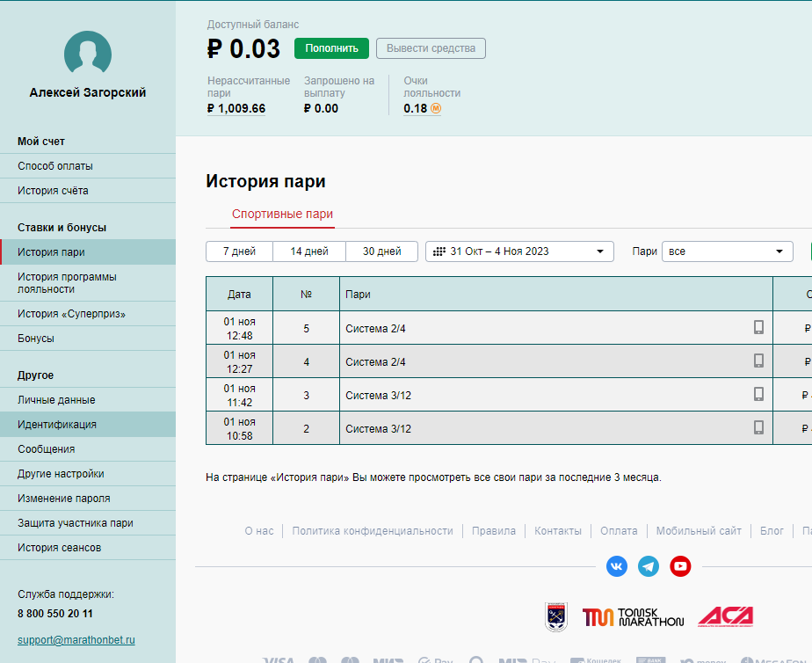Open История «Суперприз» sidebar item

click(88, 313)
